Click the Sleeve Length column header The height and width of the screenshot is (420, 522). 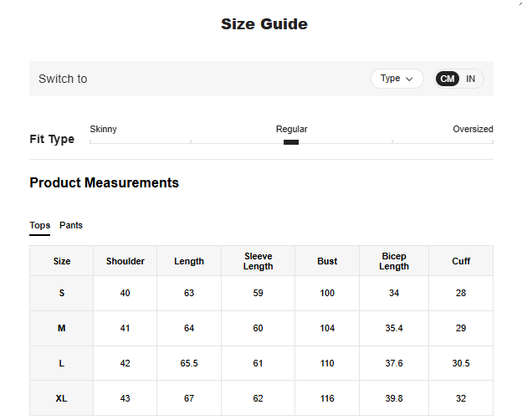click(258, 261)
